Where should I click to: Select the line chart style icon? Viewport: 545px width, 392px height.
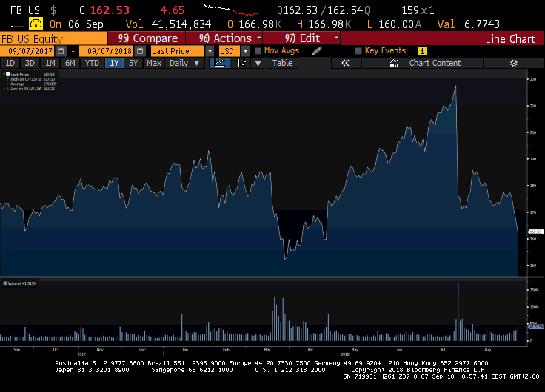[220, 63]
